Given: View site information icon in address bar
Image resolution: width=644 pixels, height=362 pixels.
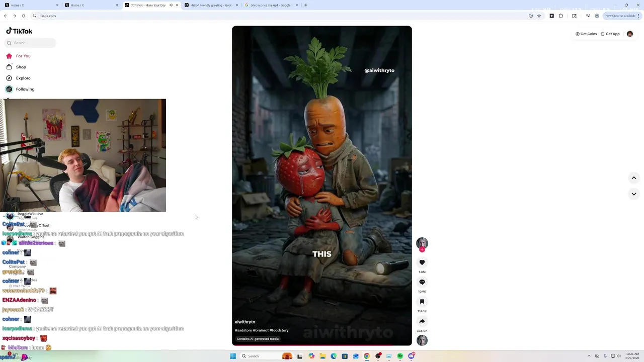Looking at the screenshot, I should [x=34, y=16].
